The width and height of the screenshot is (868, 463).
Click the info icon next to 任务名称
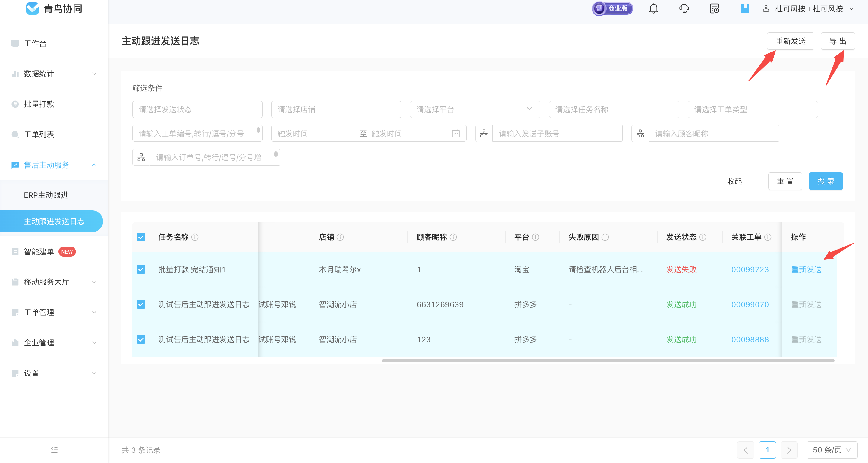[x=195, y=237]
